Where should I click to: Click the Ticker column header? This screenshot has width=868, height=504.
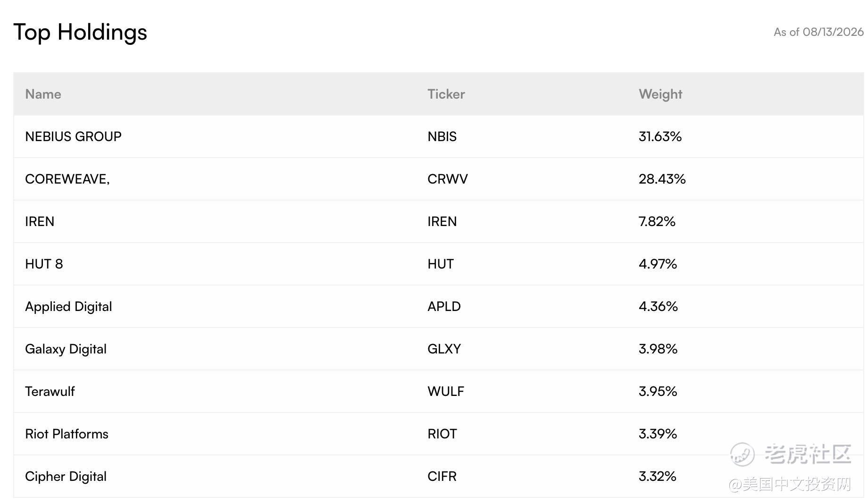(x=446, y=94)
